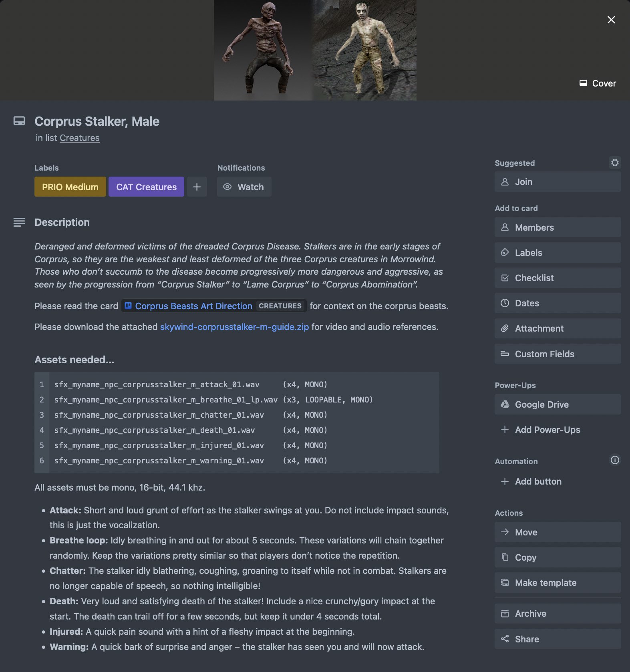Archive the card
Image resolution: width=630 pixels, height=672 pixels.
coord(558,614)
